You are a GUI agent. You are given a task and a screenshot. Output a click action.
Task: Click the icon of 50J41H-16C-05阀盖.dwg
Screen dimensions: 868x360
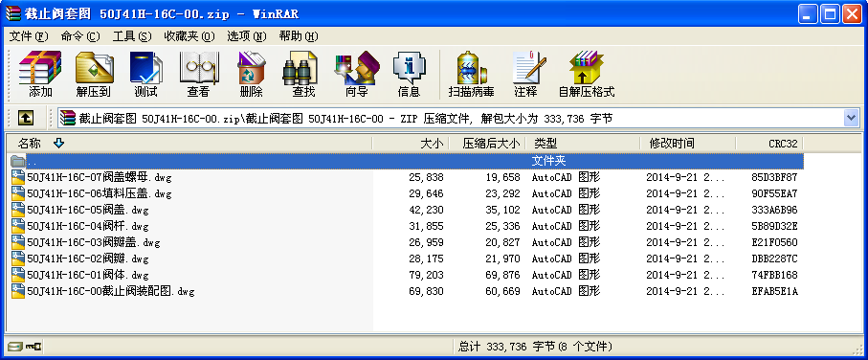(x=18, y=210)
